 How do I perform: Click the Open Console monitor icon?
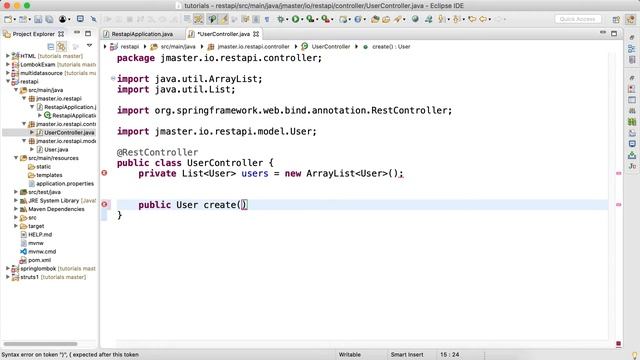[80, 19]
